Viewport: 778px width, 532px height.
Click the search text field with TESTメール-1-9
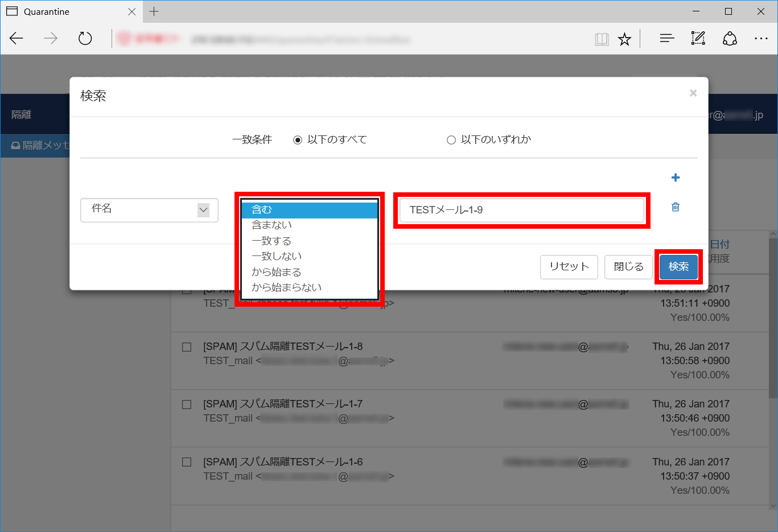[x=521, y=210]
